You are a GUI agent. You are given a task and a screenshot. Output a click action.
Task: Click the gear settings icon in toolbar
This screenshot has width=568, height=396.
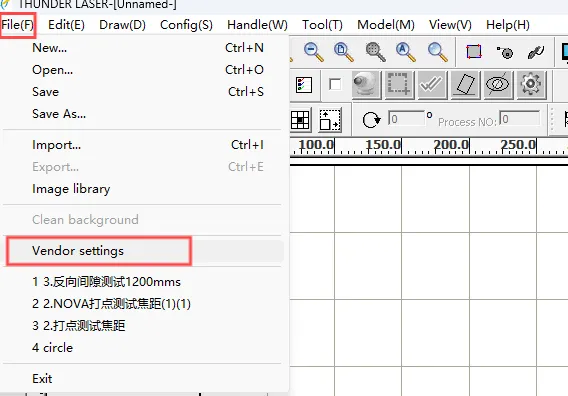[x=531, y=84]
